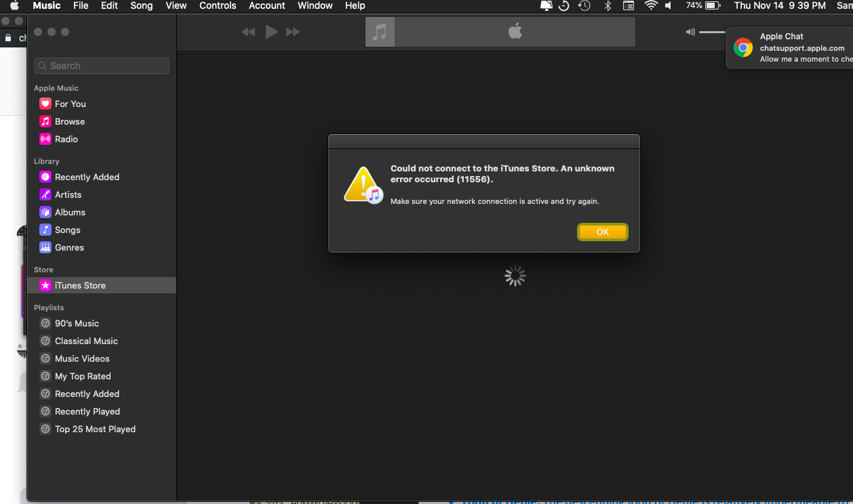This screenshot has width=853, height=504.
Task: Open the Apple Chat Chrome notification
Action: pyautogui.click(x=790, y=47)
